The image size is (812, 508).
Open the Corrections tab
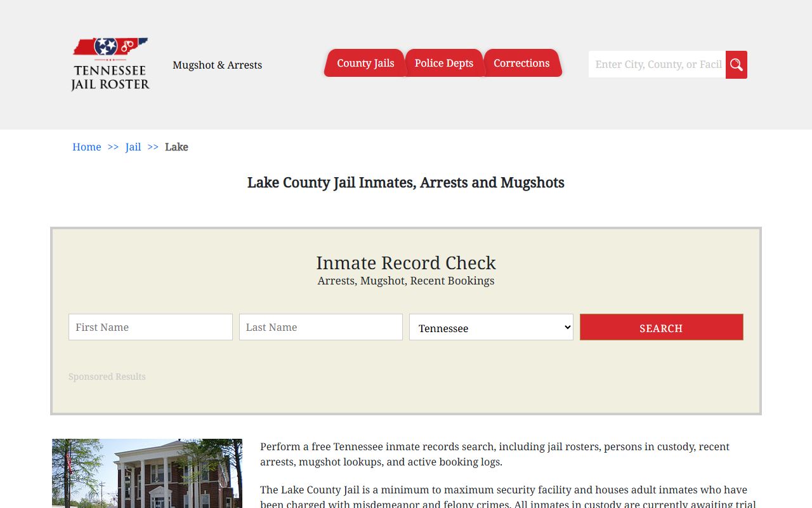coord(521,63)
